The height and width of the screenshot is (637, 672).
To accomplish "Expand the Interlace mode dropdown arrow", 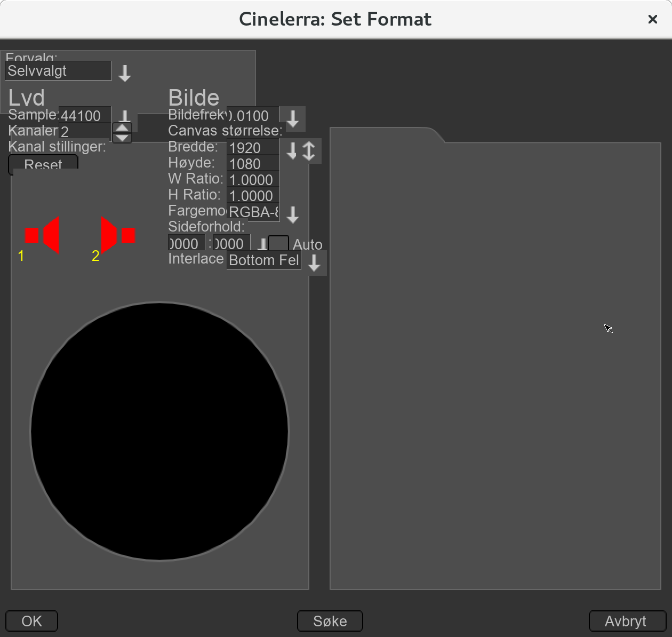I will click(x=314, y=262).
